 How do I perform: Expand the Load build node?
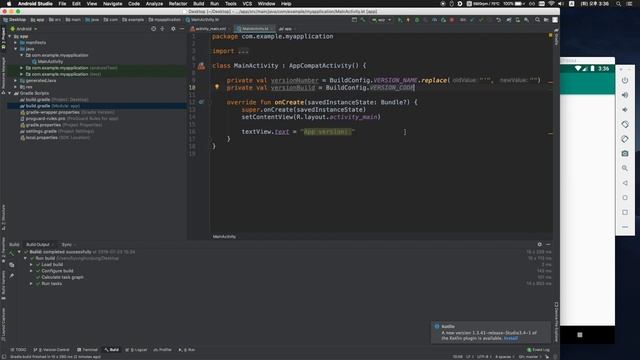tap(31, 264)
